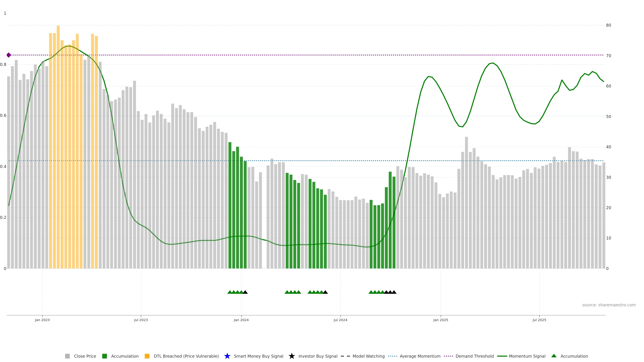Click the orange DTL Breached legend swatch
The image size is (644, 362).
click(x=147, y=356)
